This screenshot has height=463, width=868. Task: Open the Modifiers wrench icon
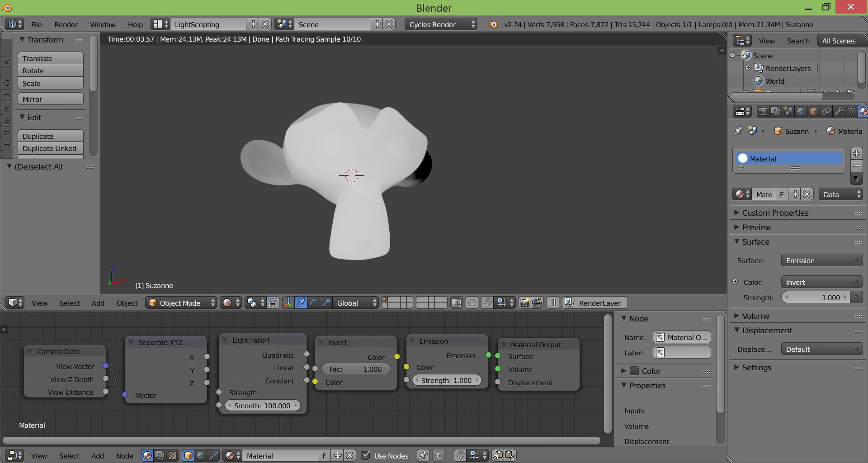pos(839,111)
